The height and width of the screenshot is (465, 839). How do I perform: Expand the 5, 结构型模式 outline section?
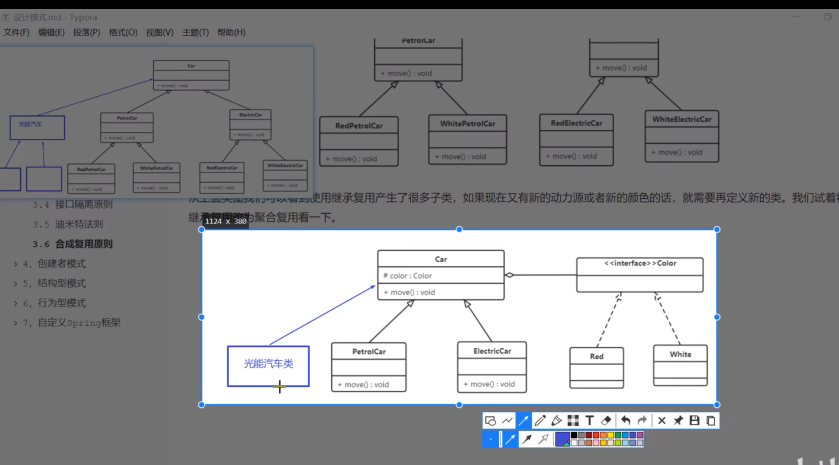click(15, 284)
